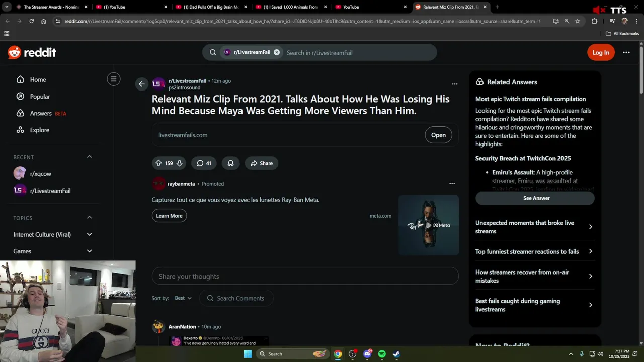Open Steam from the taskbar

[396, 354]
